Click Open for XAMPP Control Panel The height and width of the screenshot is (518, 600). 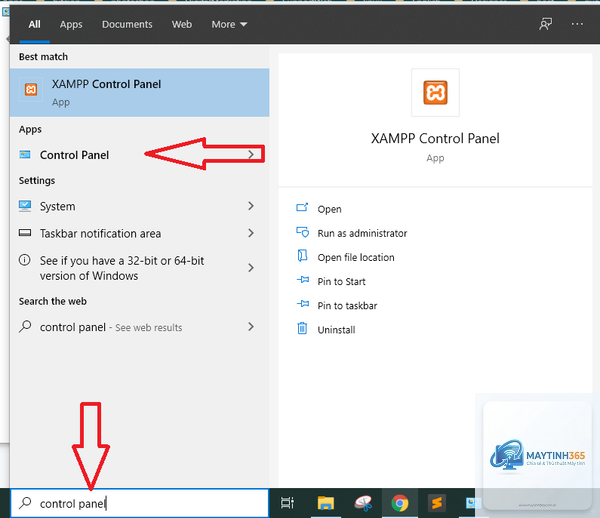tap(329, 209)
